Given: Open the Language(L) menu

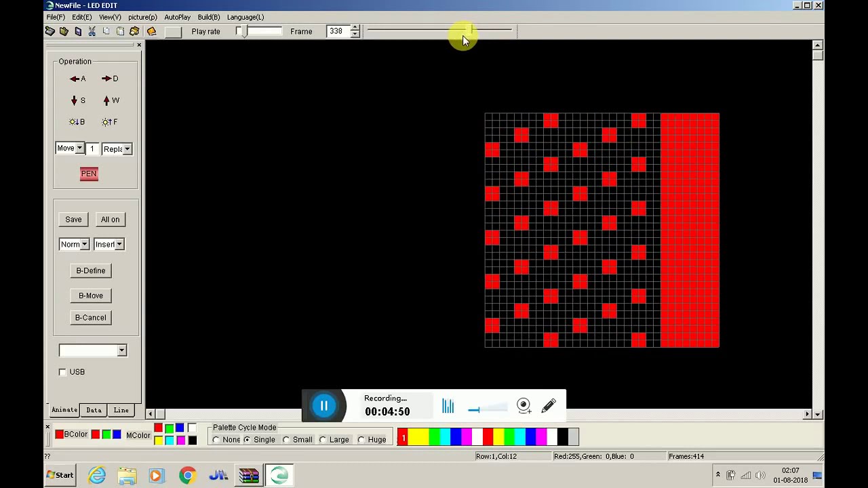Looking at the screenshot, I should pyautogui.click(x=245, y=17).
